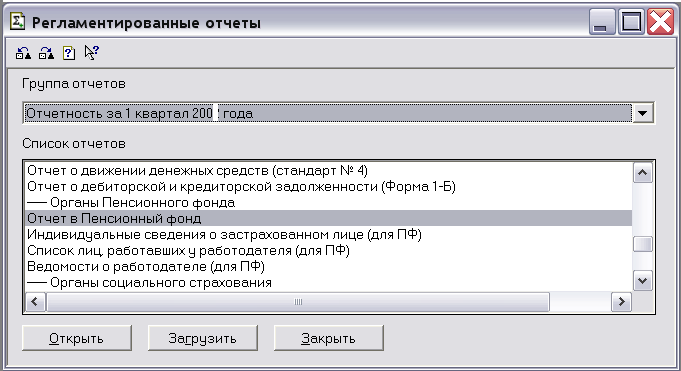Choose 'Список лиц, работавших у работодателя' report
This screenshot has width=681, height=371.
188,250
